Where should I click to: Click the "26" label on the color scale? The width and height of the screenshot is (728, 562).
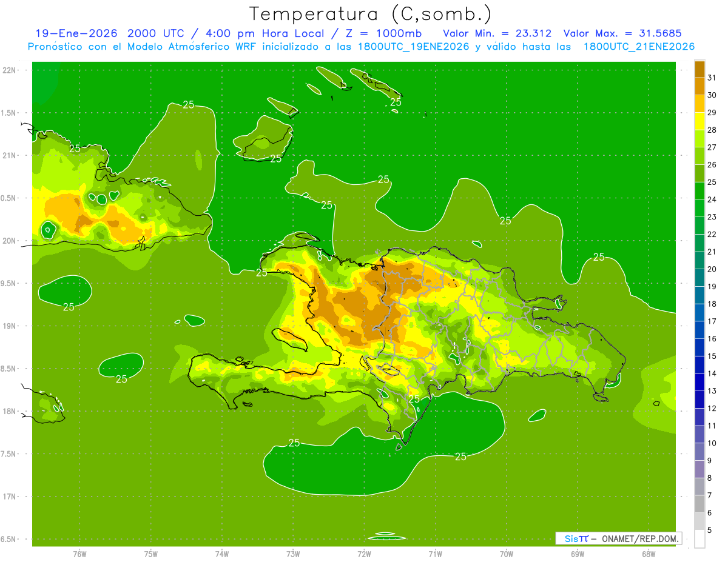click(x=712, y=164)
